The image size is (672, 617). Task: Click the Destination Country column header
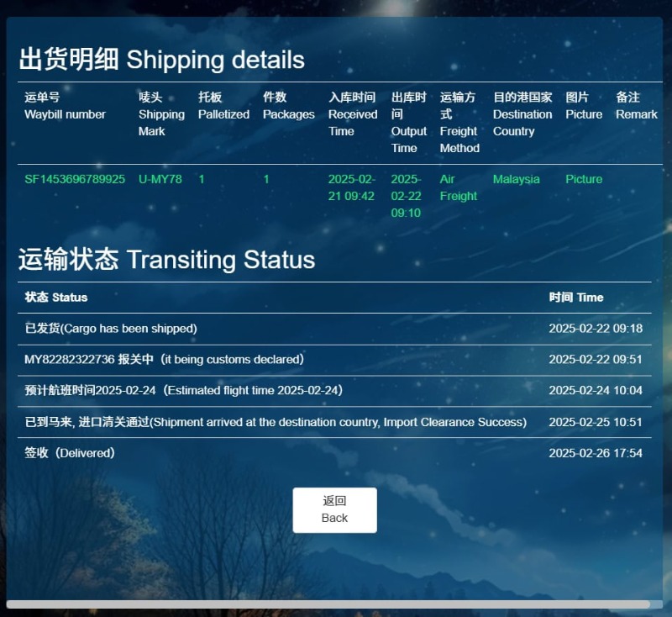click(x=522, y=114)
